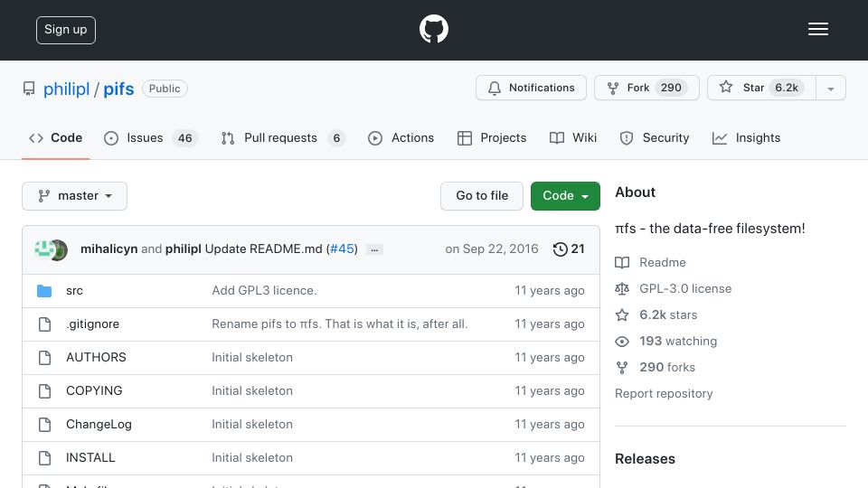868x488 pixels.
Task: Open Initial skeleton commit for AUTHORS
Action: click(252, 358)
